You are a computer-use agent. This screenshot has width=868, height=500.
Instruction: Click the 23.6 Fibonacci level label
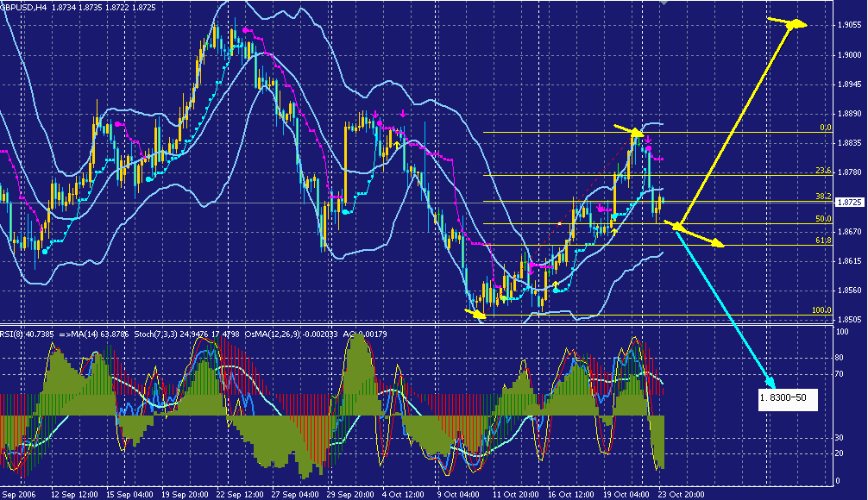coord(822,171)
